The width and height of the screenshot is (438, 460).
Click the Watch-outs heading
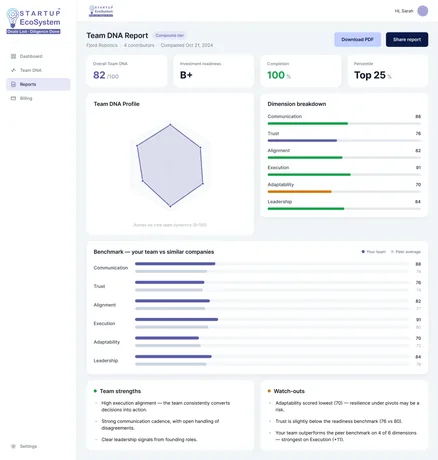(x=289, y=391)
